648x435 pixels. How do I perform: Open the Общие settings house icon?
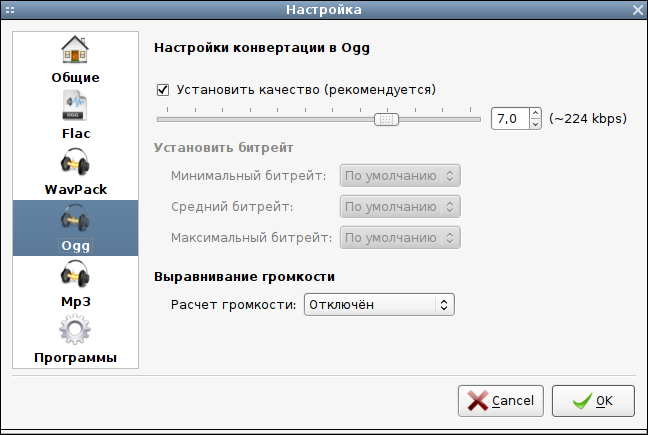75,49
